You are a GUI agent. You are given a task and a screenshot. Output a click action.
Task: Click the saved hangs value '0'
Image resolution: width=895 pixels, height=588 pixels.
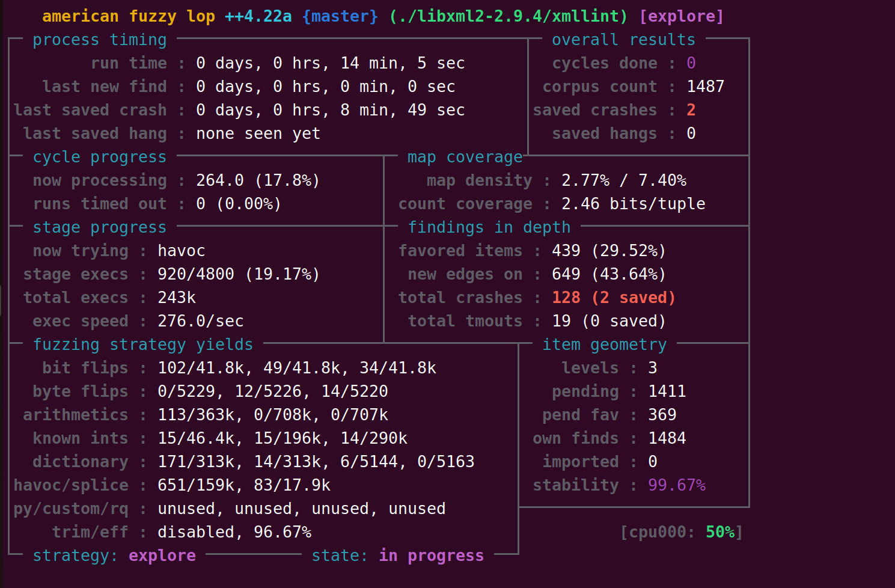(691, 133)
